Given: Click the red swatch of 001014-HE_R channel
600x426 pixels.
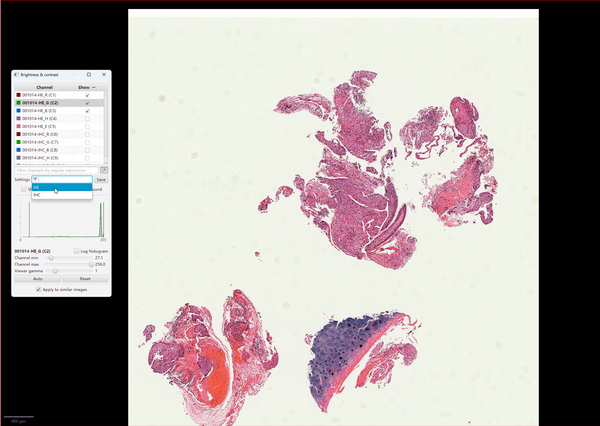Looking at the screenshot, I should 18,95.
